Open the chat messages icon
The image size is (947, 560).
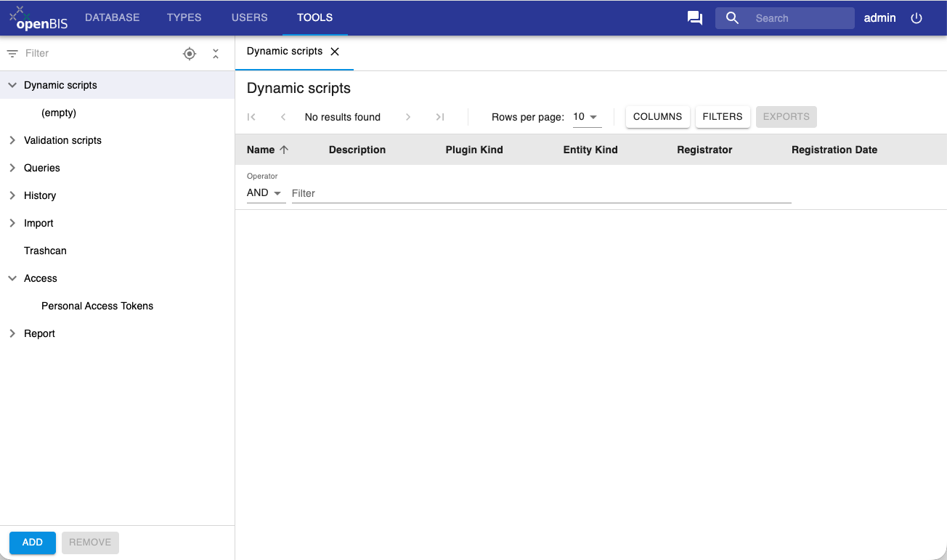coord(695,18)
